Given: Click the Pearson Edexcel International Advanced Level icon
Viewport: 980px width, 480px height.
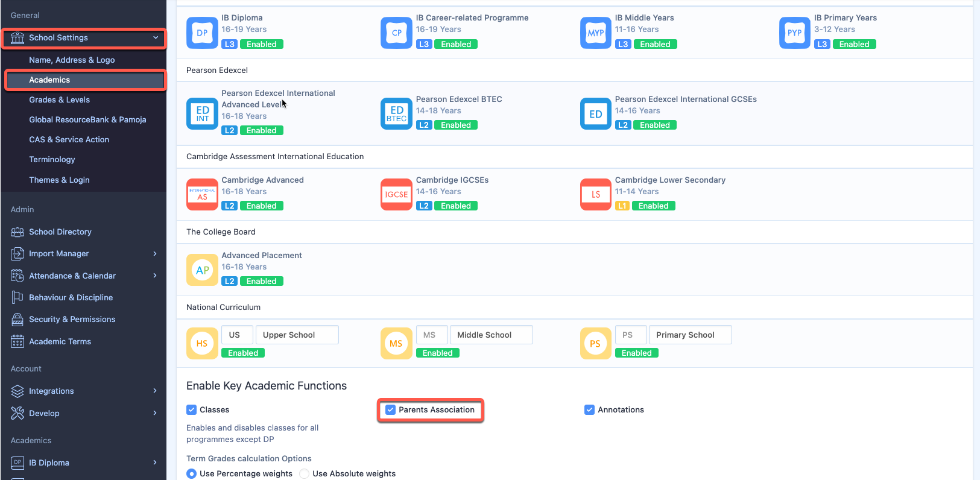Looking at the screenshot, I should [202, 114].
